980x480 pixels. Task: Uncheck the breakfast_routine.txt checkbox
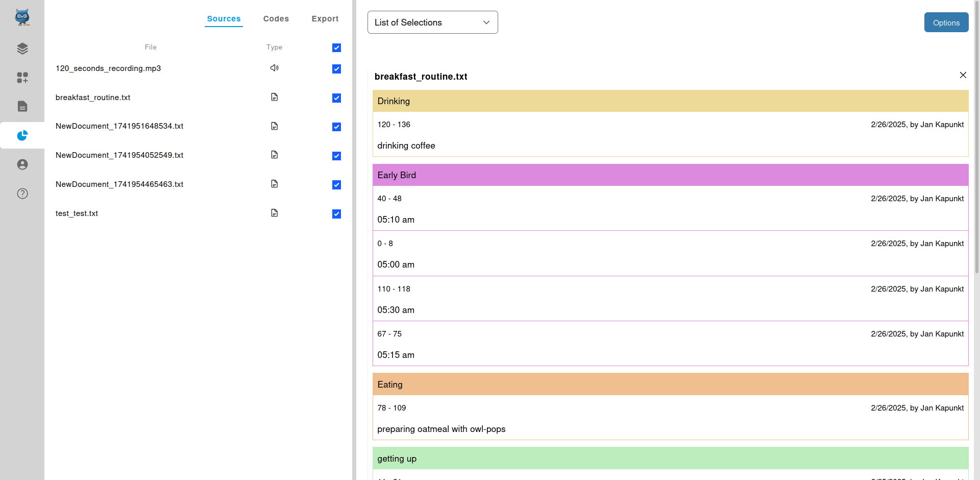pos(336,98)
